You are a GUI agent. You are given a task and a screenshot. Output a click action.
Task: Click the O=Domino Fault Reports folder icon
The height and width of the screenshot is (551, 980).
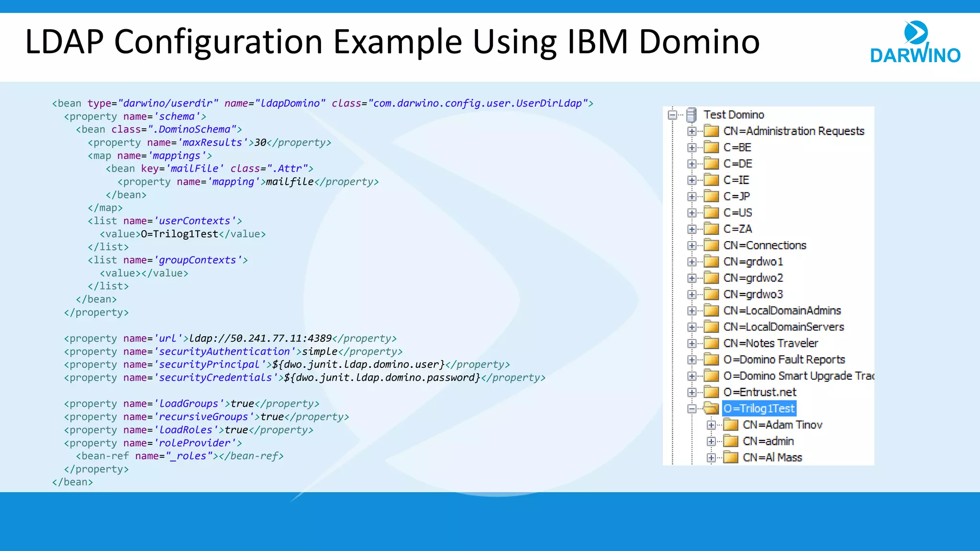711,359
